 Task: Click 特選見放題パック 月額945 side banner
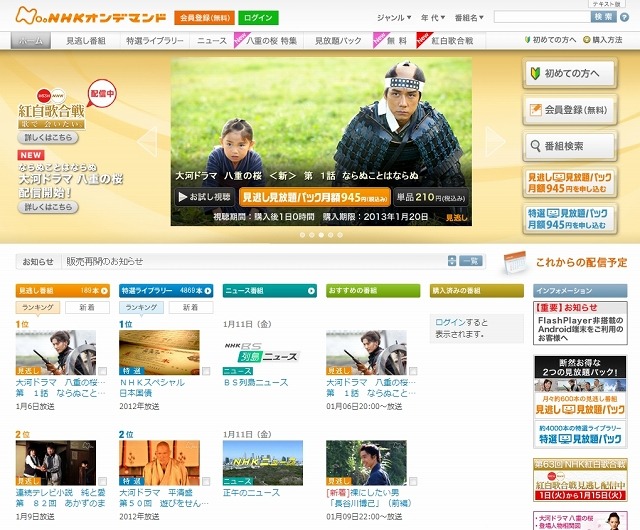tap(569, 218)
